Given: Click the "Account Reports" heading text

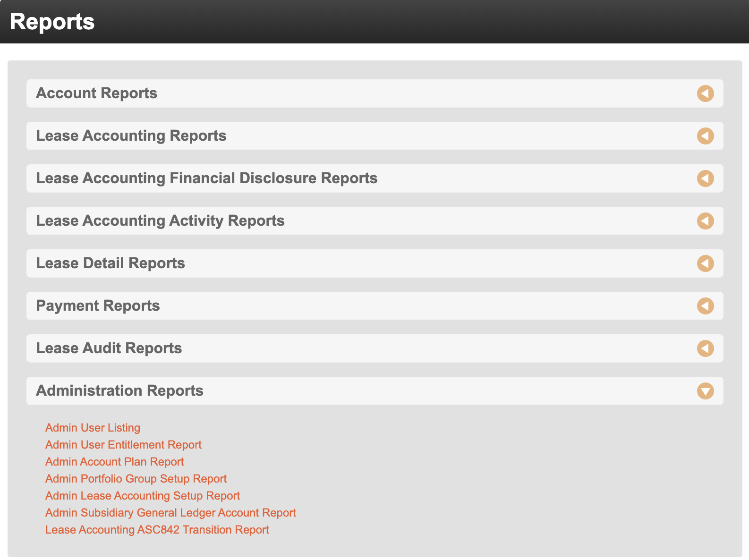Looking at the screenshot, I should (97, 93).
